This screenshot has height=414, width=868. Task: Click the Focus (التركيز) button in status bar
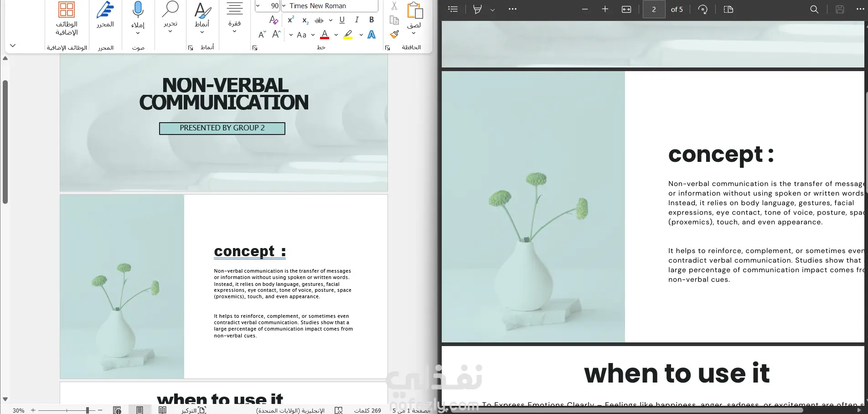pyautogui.click(x=194, y=410)
